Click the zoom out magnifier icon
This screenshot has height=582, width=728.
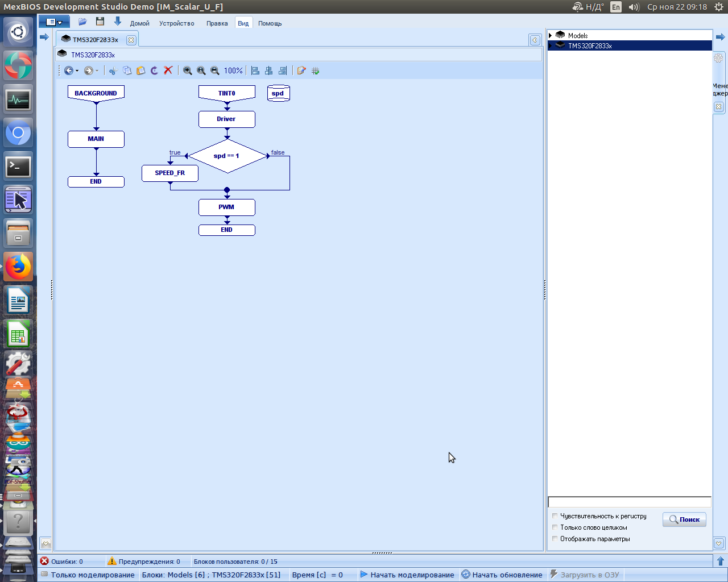click(215, 70)
